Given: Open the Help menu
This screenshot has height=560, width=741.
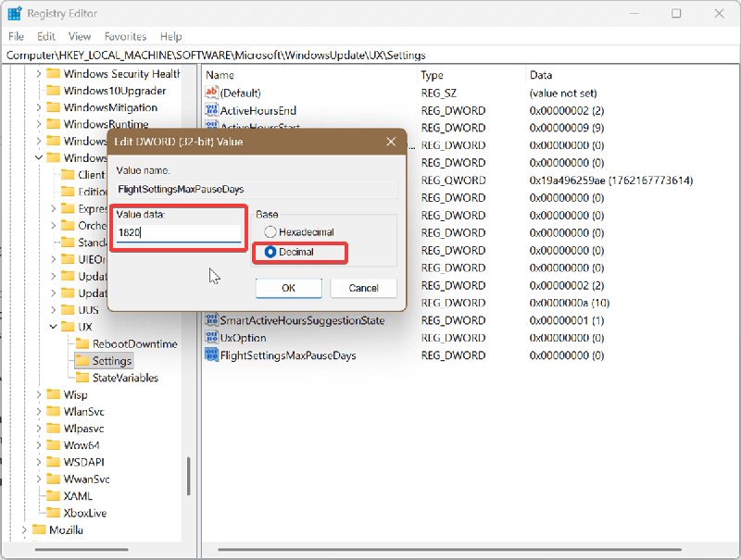Looking at the screenshot, I should click(170, 36).
